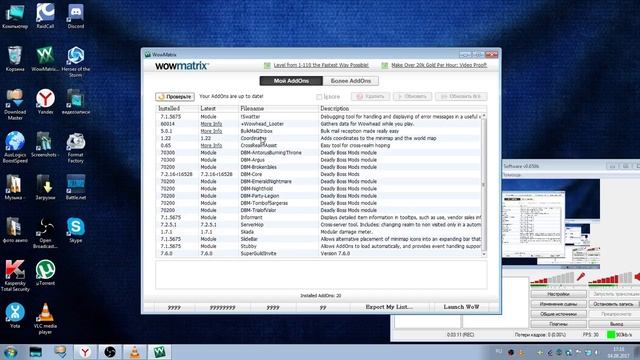Click the addon list scrollbar up arrow
Viewport: 640px width, 360px height.
(x=484, y=116)
